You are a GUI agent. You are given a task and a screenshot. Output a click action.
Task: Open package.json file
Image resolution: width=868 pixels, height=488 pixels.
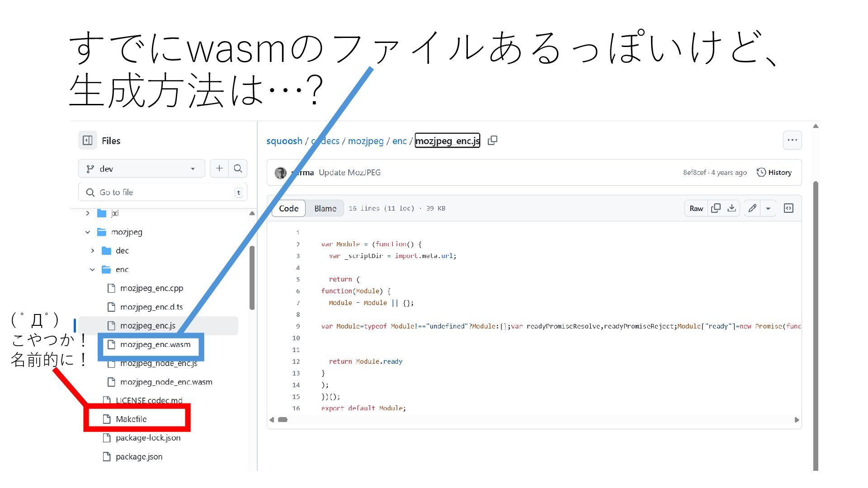[x=139, y=457]
